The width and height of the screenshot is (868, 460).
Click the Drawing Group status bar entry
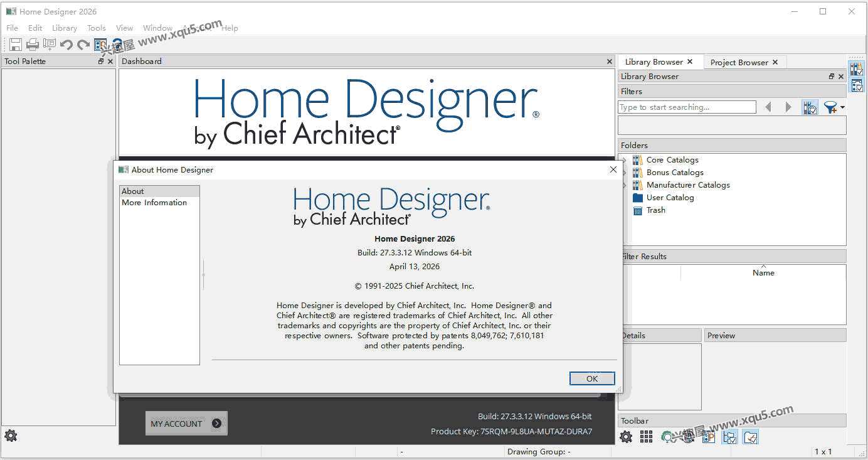coord(539,452)
